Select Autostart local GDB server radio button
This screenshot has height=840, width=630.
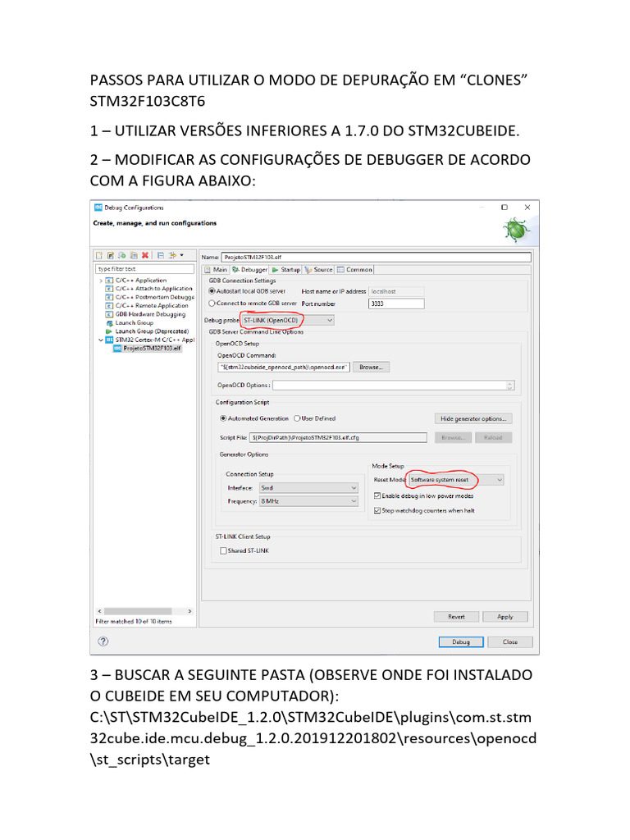click(212, 291)
